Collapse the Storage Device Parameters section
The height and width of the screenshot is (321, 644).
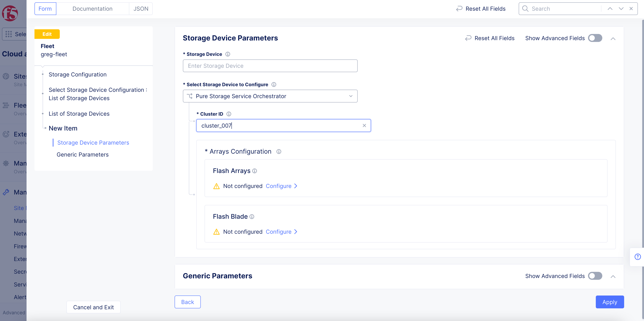[x=613, y=38]
